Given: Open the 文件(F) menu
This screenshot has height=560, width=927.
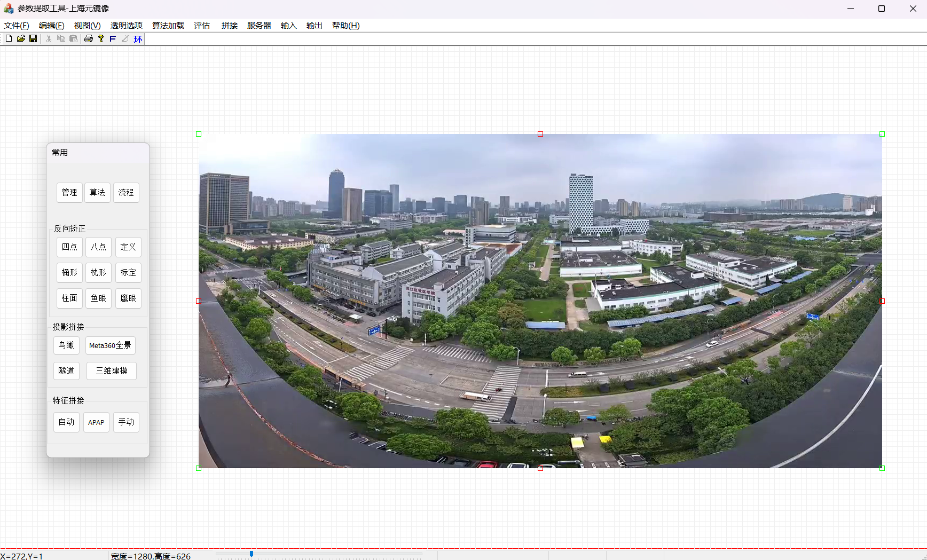Looking at the screenshot, I should 17,26.
